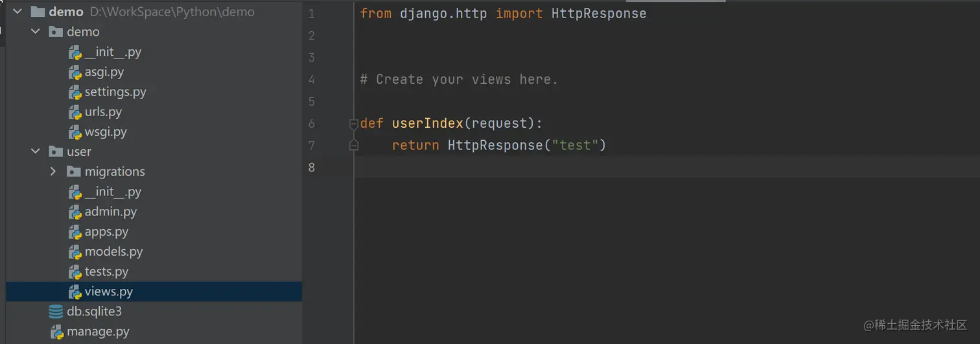Click gutter line number 4

tap(312, 79)
